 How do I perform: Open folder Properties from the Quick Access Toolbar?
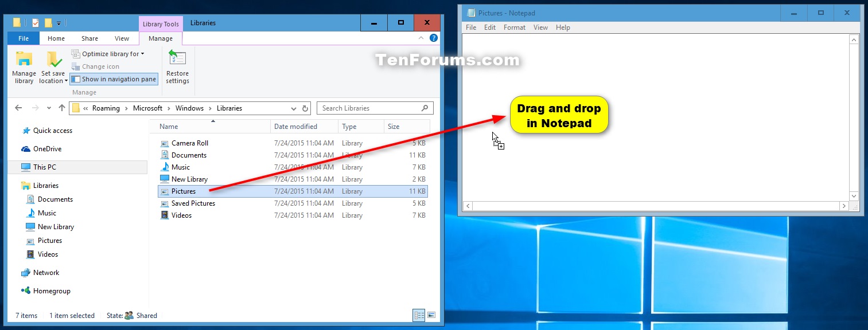coord(36,22)
